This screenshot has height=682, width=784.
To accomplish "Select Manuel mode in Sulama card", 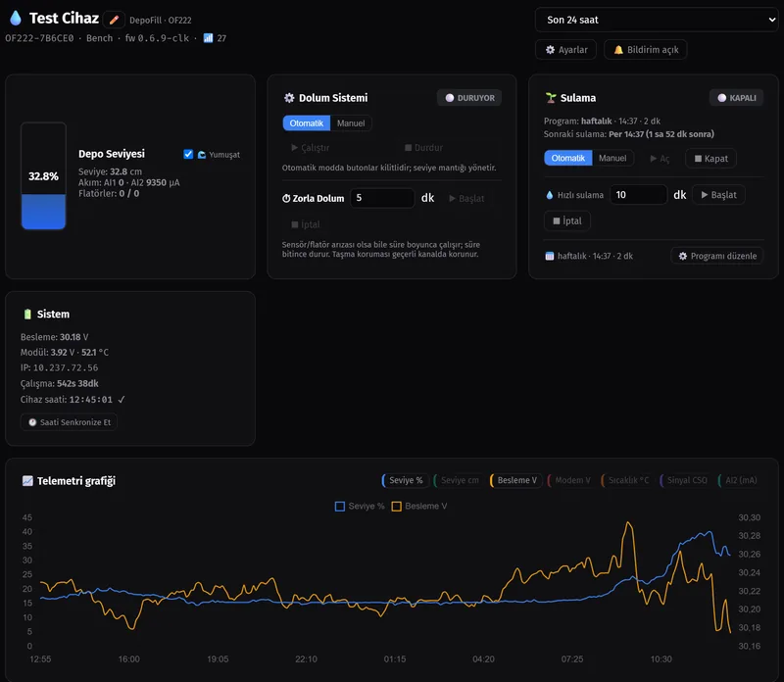I will coord(612,158).
